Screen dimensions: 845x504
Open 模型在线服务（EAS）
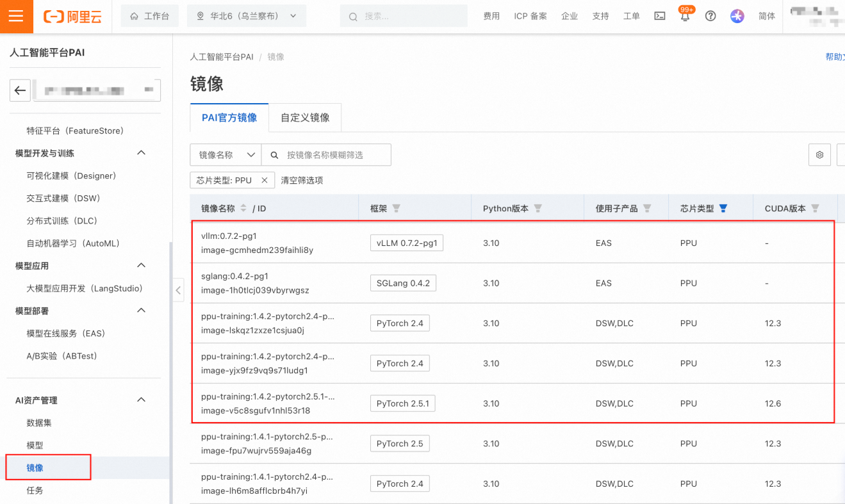coord(65,333)
